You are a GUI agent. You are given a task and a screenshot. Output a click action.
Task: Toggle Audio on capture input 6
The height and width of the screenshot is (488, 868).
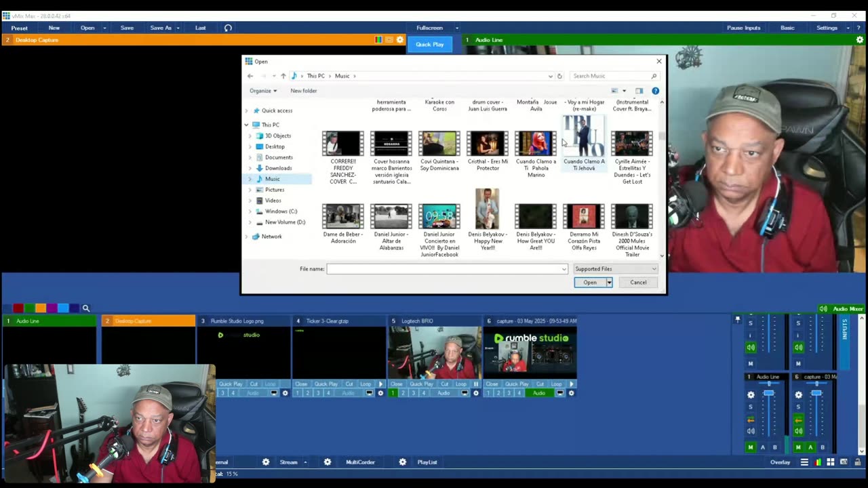tap(539, 393)
